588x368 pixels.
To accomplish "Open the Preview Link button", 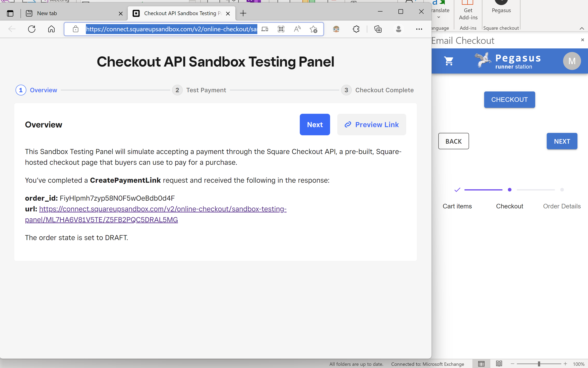I will (x=371, y=125).
